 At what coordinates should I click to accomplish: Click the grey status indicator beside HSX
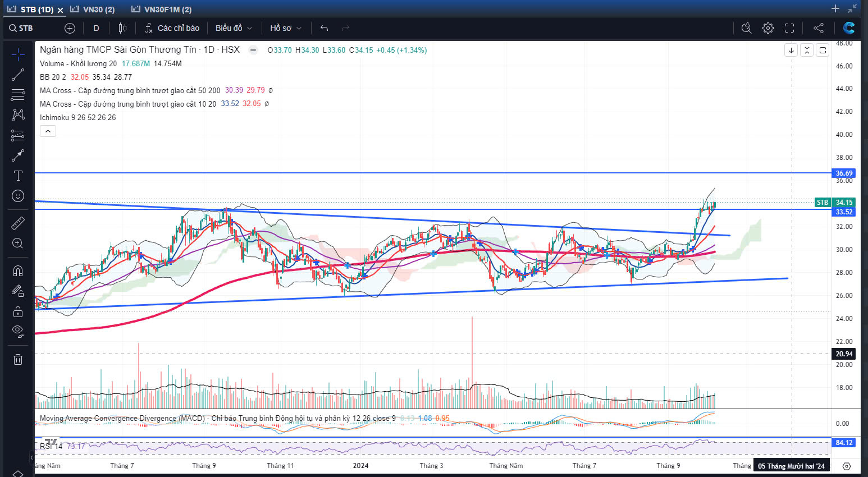tap(253, 50)
